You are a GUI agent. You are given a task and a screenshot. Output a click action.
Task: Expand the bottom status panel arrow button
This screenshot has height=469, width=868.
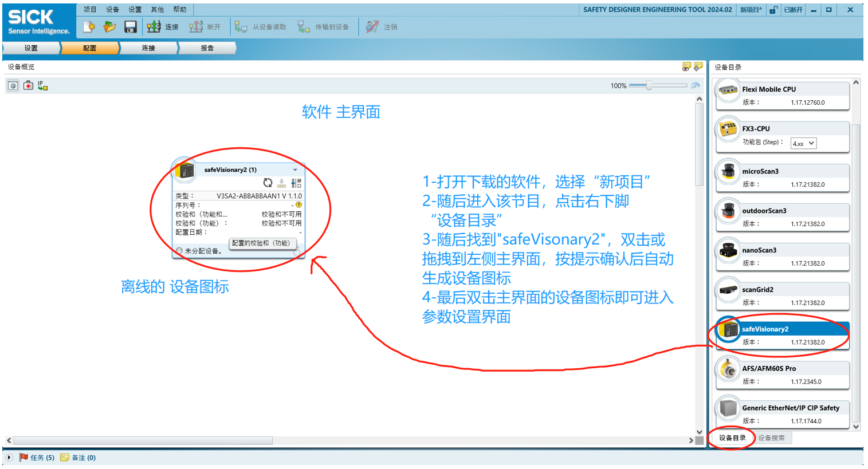point(9,458)
